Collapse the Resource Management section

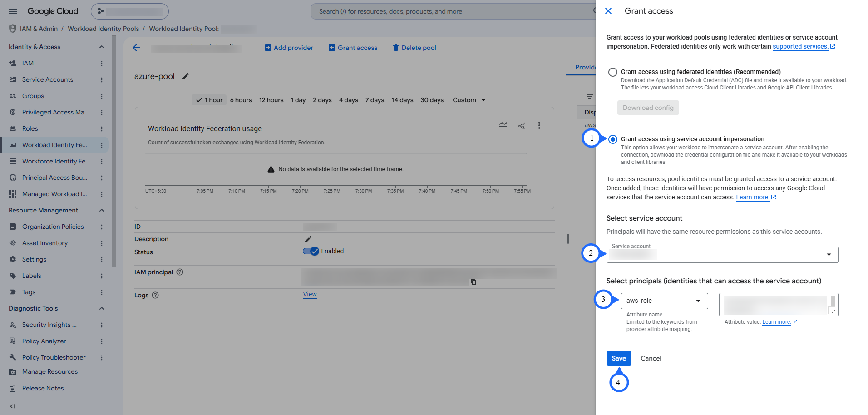pos(102,210)
